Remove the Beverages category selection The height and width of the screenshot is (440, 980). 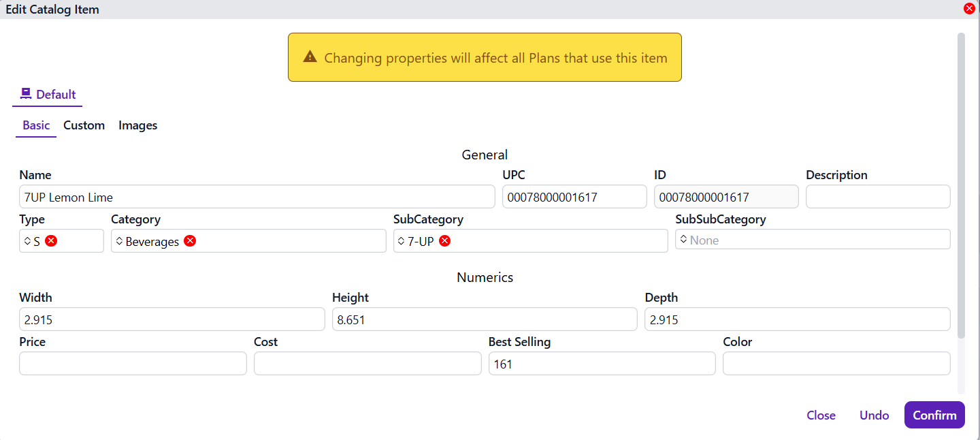pos(190,241)
